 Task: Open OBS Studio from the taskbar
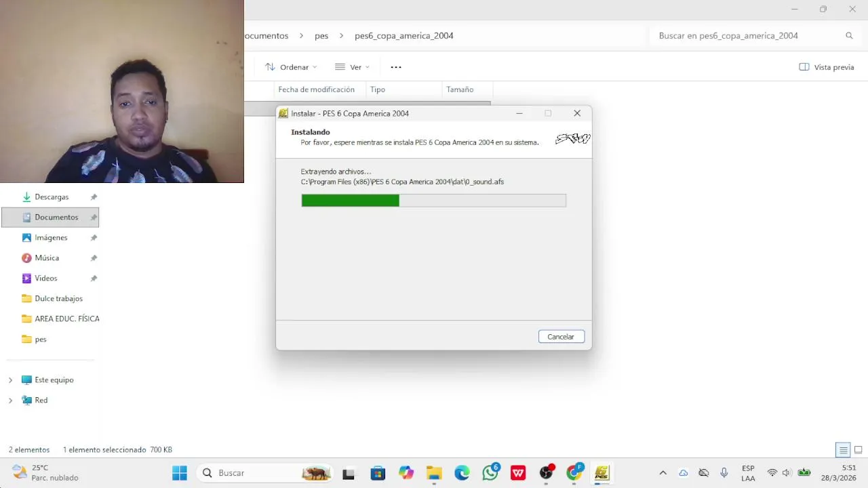pos(547,473)
